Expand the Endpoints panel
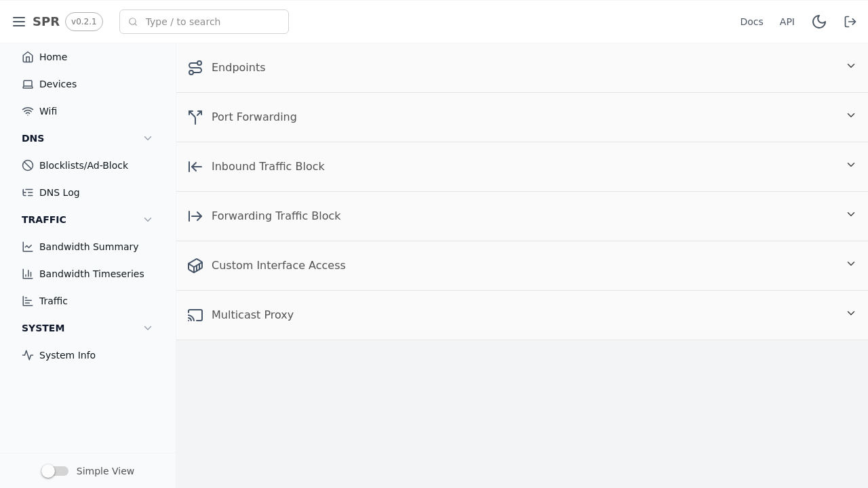The image size is (868, 488). [x=851, y=66]
